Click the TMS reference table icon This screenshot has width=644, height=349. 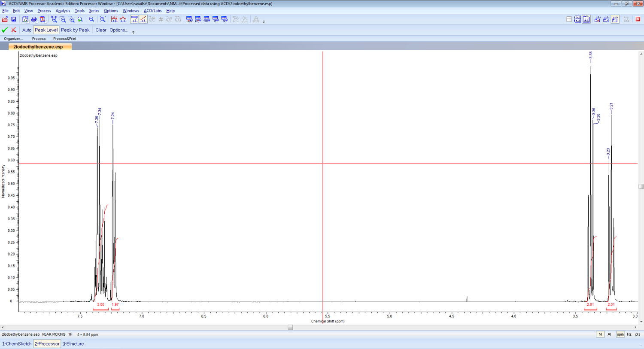(207, 19)
